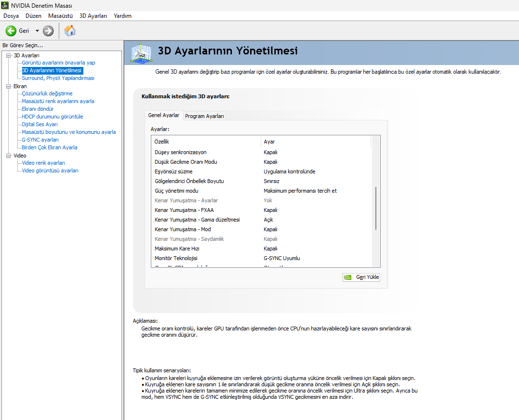Open G-SYNC ayarları page
The height and width of the screenshot is (420, 519).
click(40, 140)
